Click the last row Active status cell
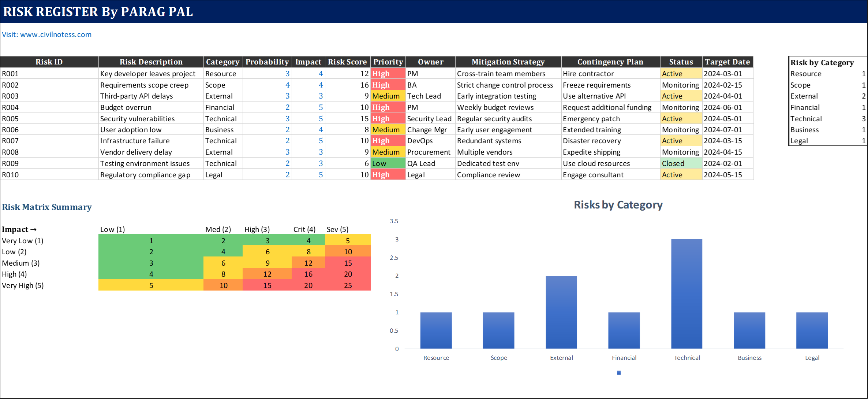Image resolution: width=868 pixels, height=399 pixels. [681, 175]
